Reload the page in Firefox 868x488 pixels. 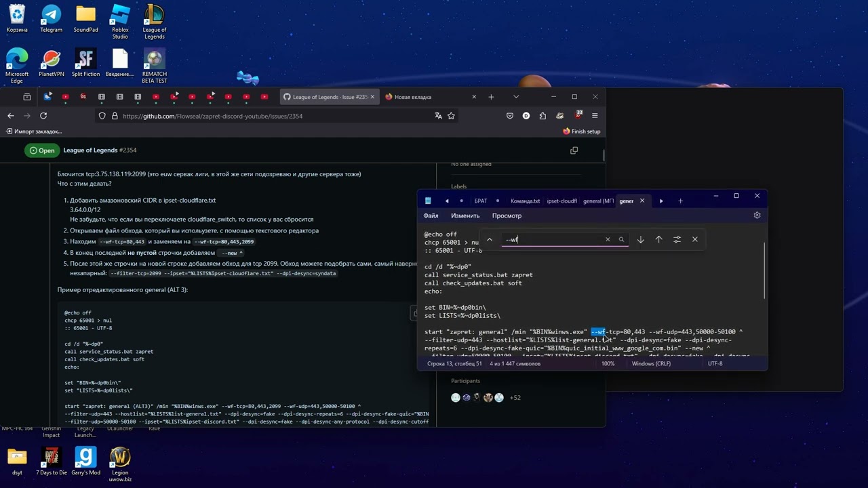[x=43, y=116]
